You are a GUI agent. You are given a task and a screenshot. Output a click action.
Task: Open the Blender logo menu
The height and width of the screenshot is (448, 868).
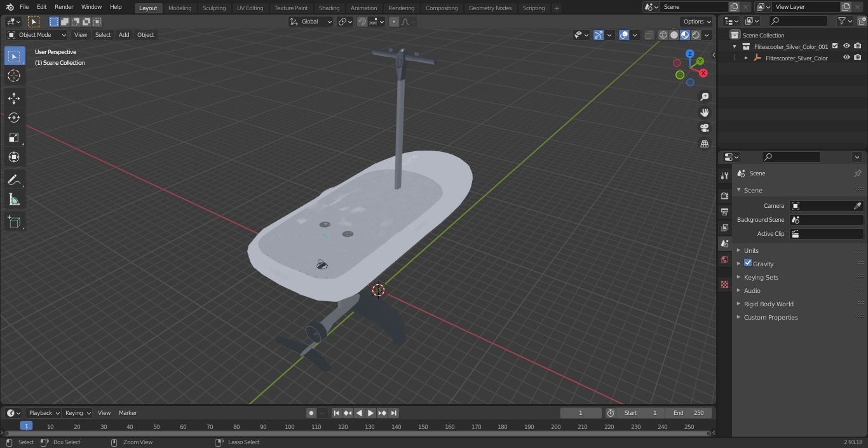pos(10,7)
